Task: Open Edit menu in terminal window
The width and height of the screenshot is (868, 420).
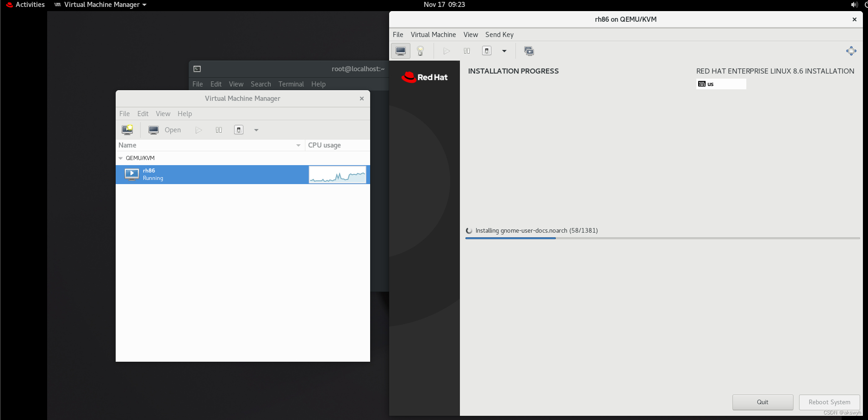Action: coord(216,84)
